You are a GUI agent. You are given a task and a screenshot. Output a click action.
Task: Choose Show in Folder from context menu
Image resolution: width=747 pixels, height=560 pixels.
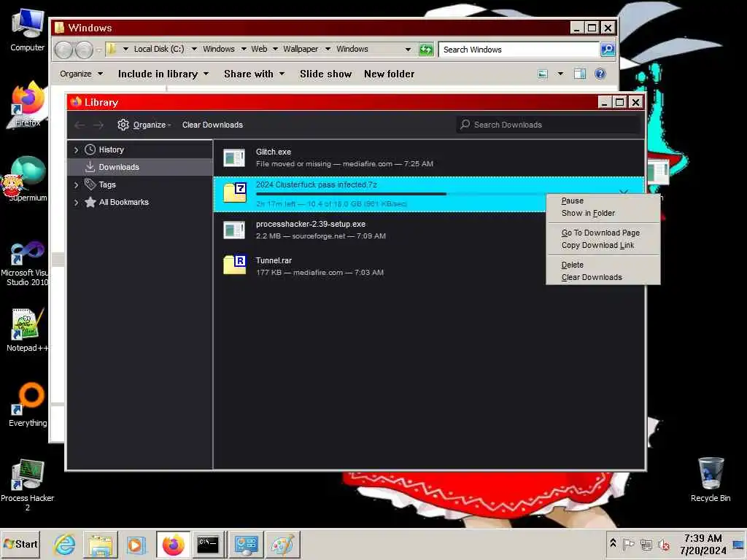coord(603,214)
